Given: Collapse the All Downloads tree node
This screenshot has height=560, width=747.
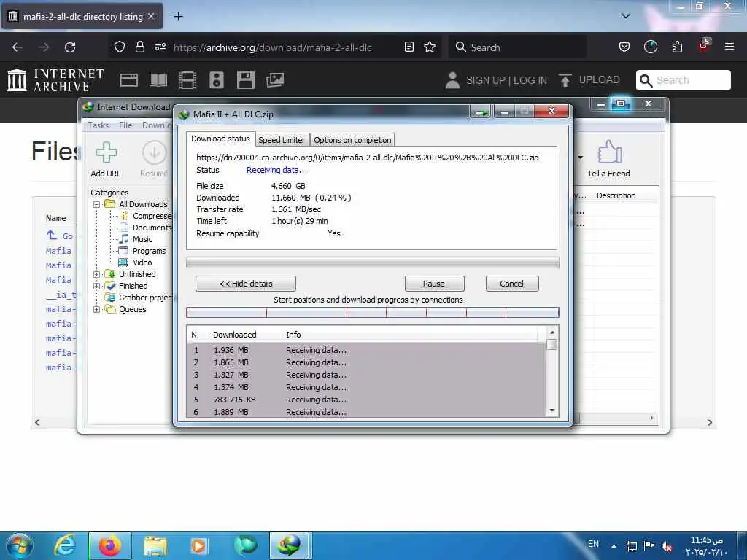Looking at the screenshot, I should (97, 204).
